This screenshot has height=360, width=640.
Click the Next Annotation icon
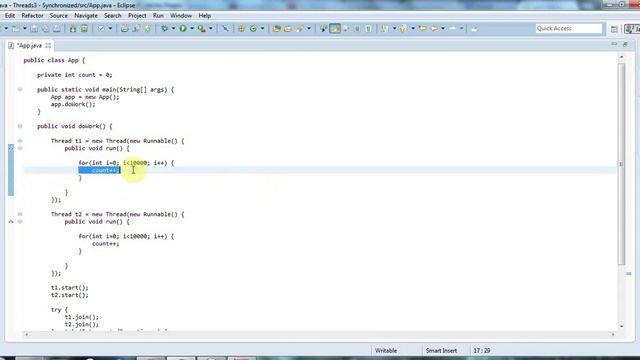[384, 29]
